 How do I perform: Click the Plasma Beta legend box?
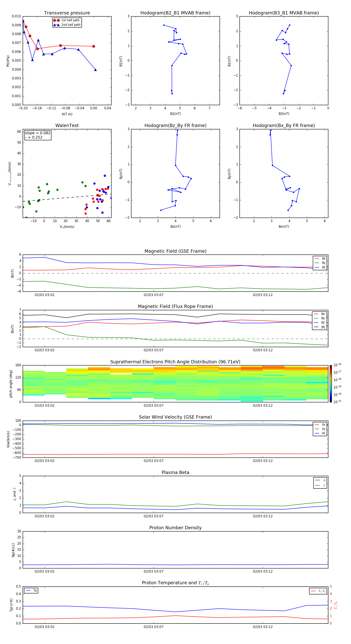click(x=320, y=483)
